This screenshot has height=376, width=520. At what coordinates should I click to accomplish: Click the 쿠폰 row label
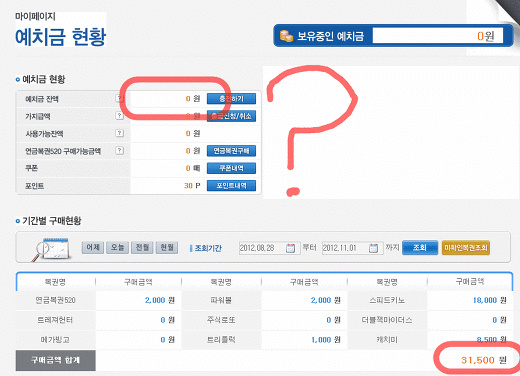(x=32, y=168)
